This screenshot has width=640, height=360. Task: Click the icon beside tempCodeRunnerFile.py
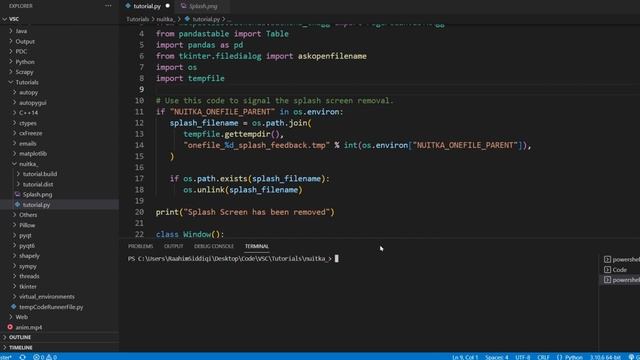pyautogui.click(x=14, y=307)
